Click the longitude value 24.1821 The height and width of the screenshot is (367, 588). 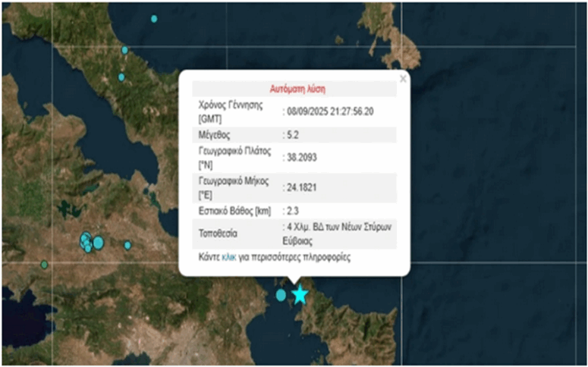(x=302, y=183)
